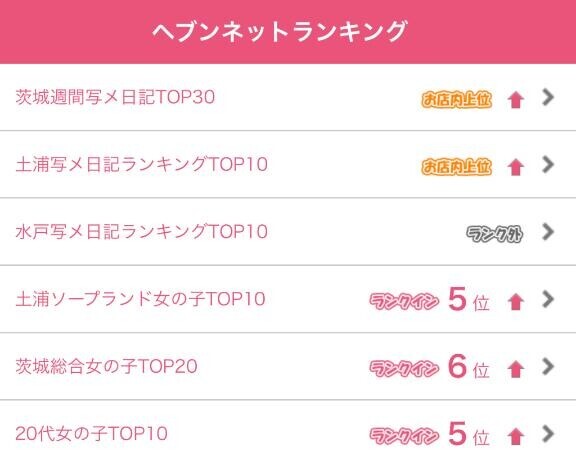576x465 pixels.
Task: Click the up arrow on 茨城週間写メ日記TOP30 row
Action: pyautogui.click(x=516, y=100)
